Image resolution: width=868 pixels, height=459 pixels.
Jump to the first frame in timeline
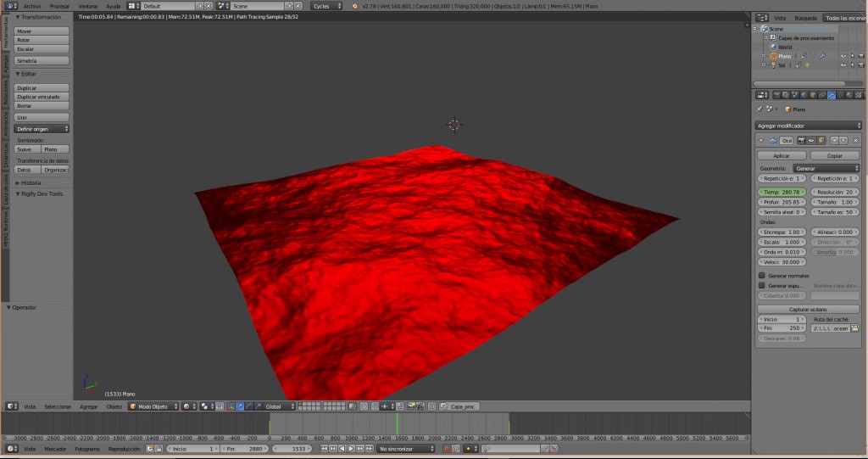coord(324,449)
